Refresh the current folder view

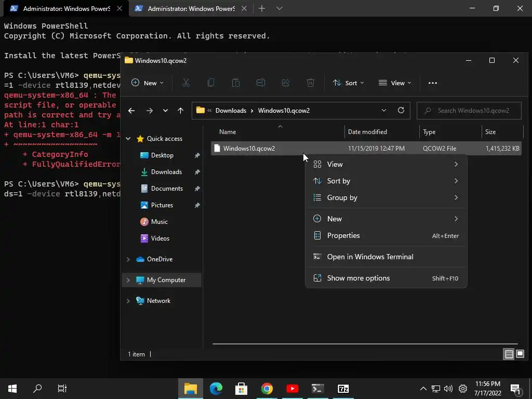click(401, 110)
